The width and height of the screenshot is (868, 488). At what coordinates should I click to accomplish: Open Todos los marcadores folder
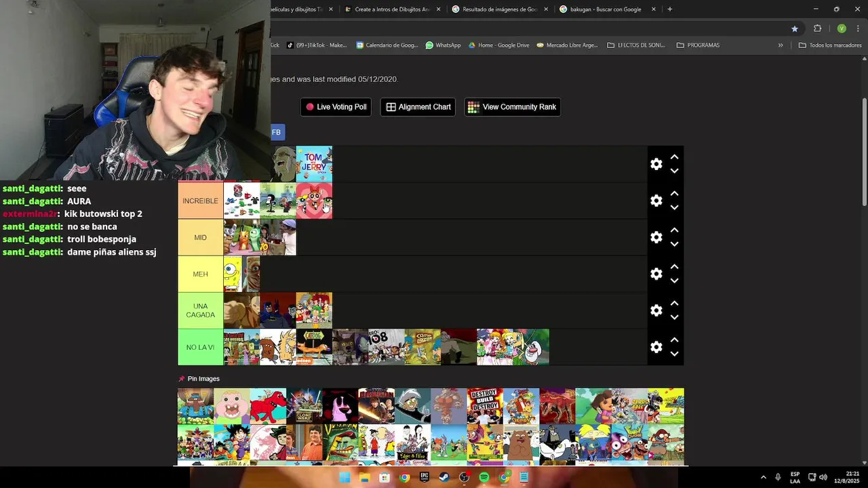tap(830, 45)
